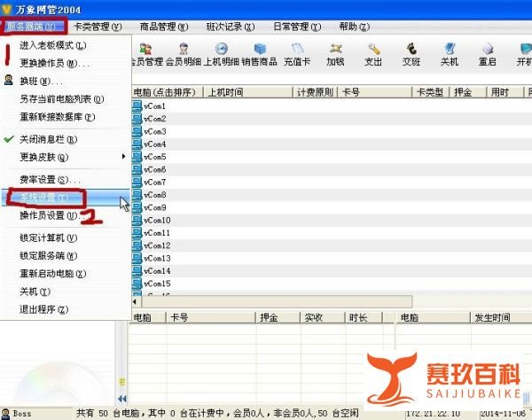532x420 pixels.
Task: Select the vCom12 row text
Action: point(157,245)
